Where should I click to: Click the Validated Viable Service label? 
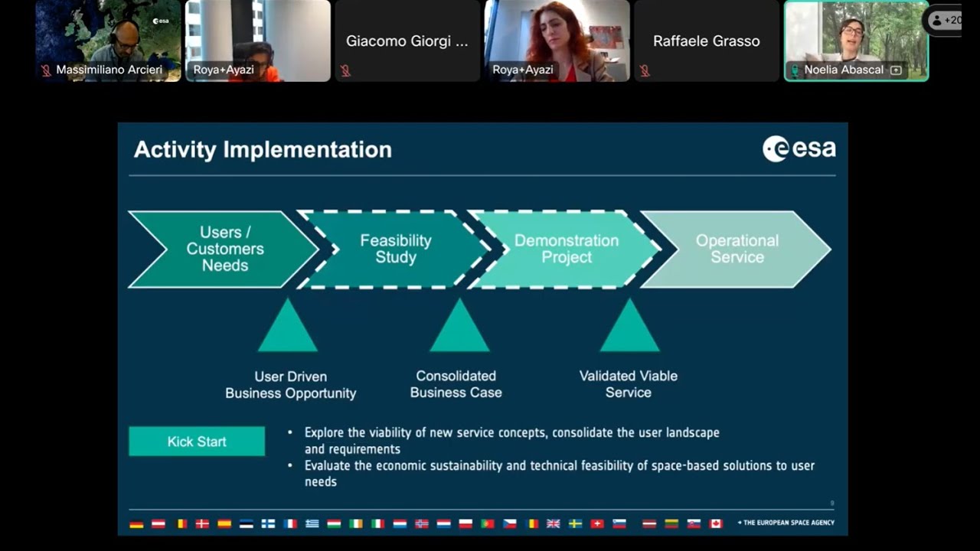coord(629,384)
